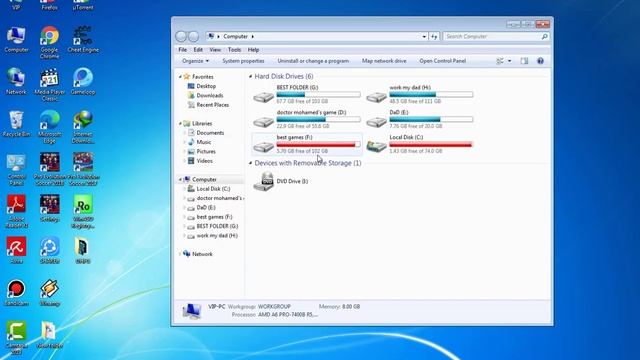Collapse the Favorites tree section
This screenshot has height=360, width=640.
click(180, 77)
